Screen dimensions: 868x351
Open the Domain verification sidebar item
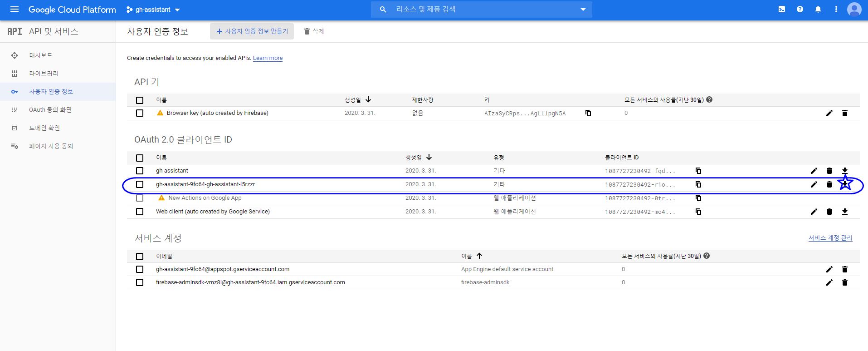pyautogui.click(x=58, y=128)
